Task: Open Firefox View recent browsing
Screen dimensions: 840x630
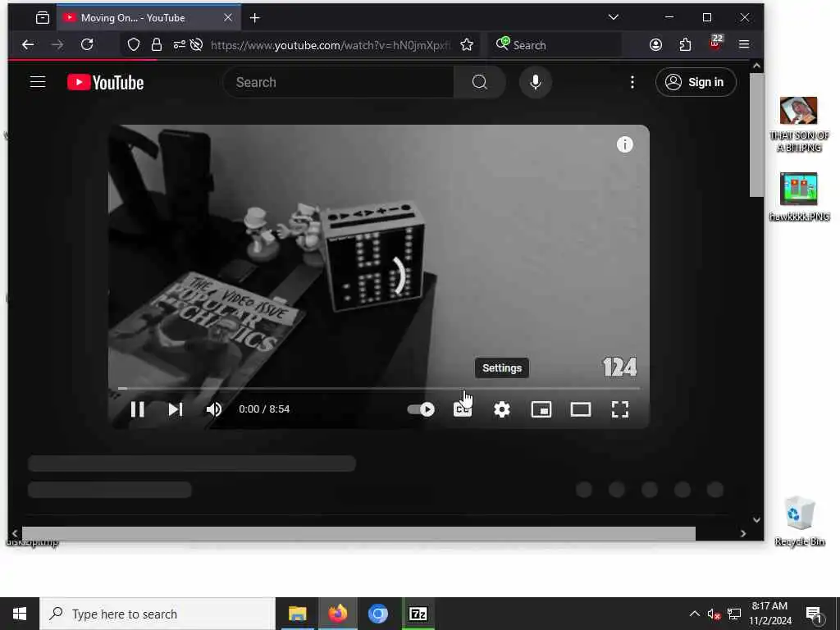Action: click(43, 18)
